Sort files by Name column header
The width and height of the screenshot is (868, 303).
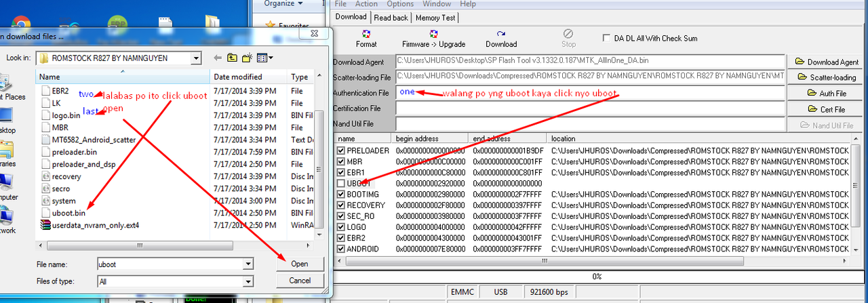click(x=123, y=77)
